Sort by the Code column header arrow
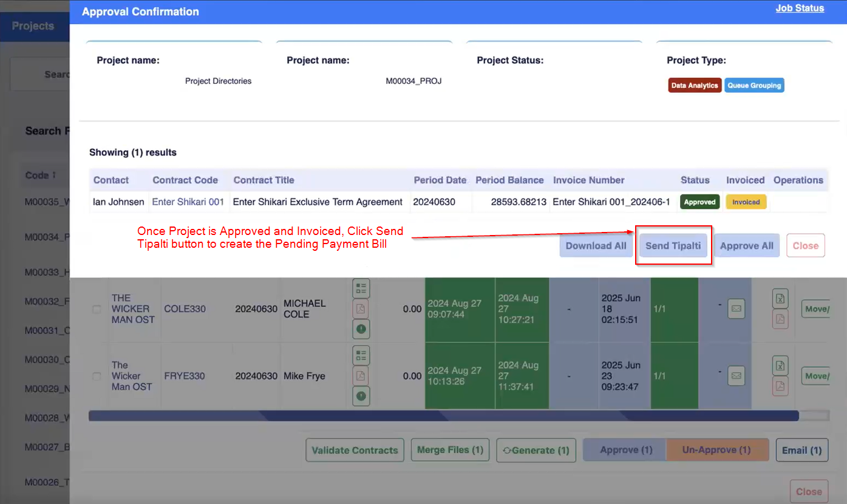The width and height of the screenshot is (847, 504). [54, 175]
